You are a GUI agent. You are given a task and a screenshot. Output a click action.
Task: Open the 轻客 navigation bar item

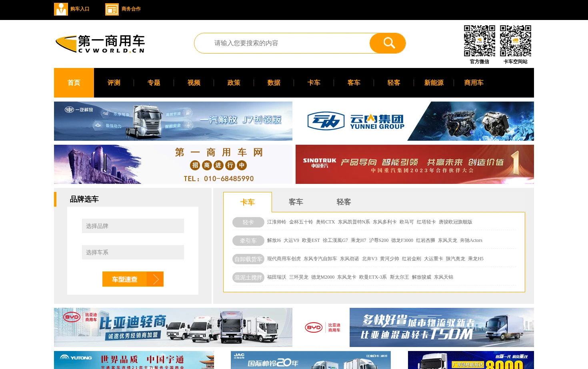(394, 83)
